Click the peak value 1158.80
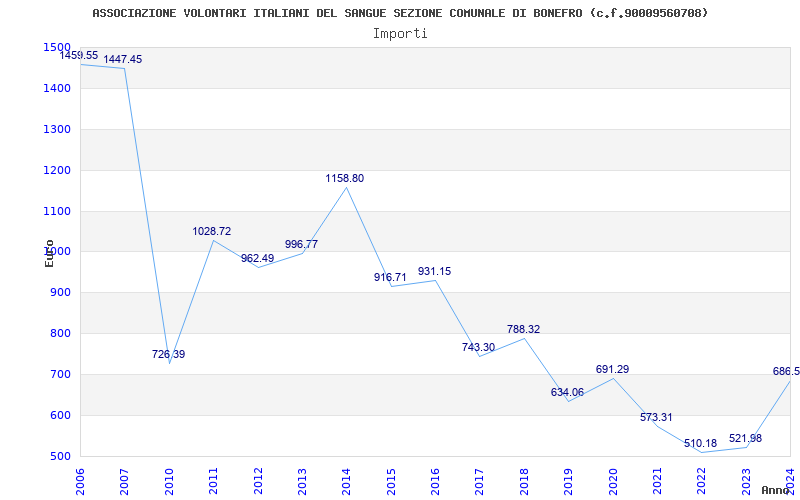The width and height of the screenshot is (800, 500). (x=344, y=179)
